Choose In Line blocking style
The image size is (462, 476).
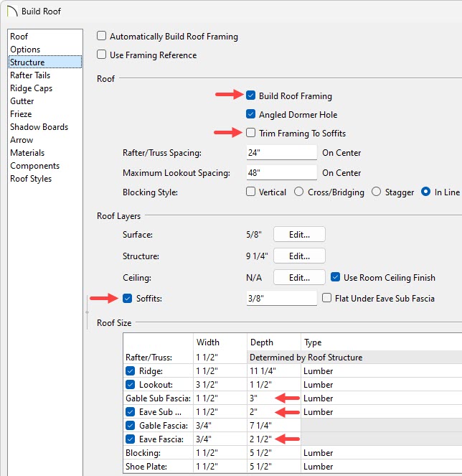(x=425, y=192)
